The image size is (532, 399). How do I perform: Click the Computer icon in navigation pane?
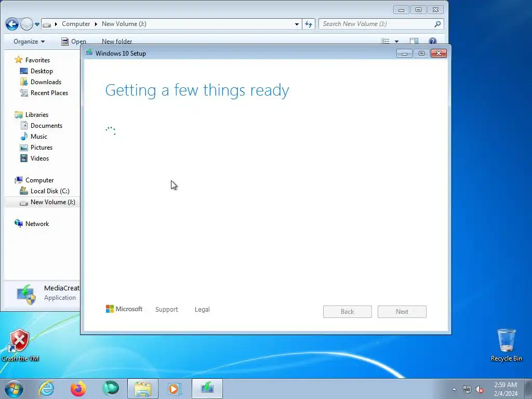18,180
